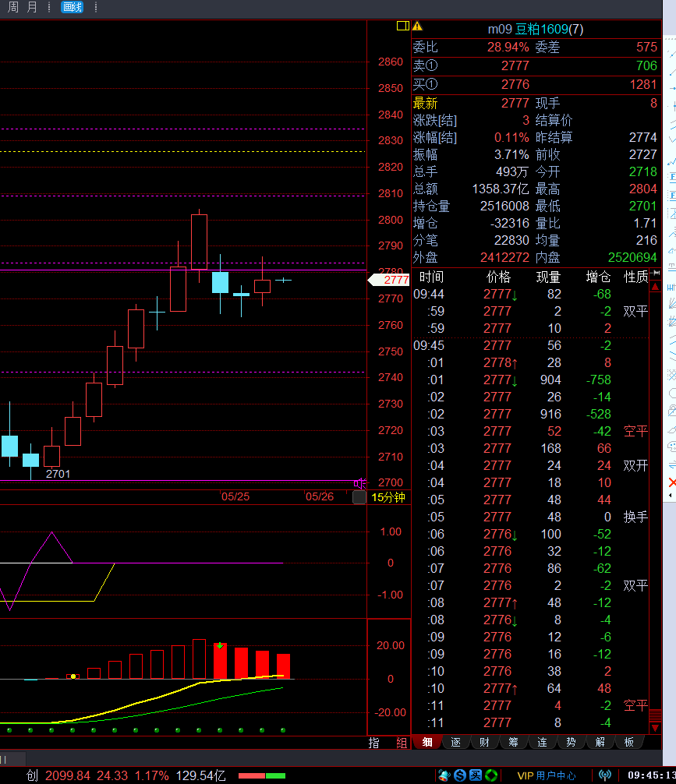Switch to the 财 tab
Viewport: 676px width, 784px height.
tap(484, 743)
